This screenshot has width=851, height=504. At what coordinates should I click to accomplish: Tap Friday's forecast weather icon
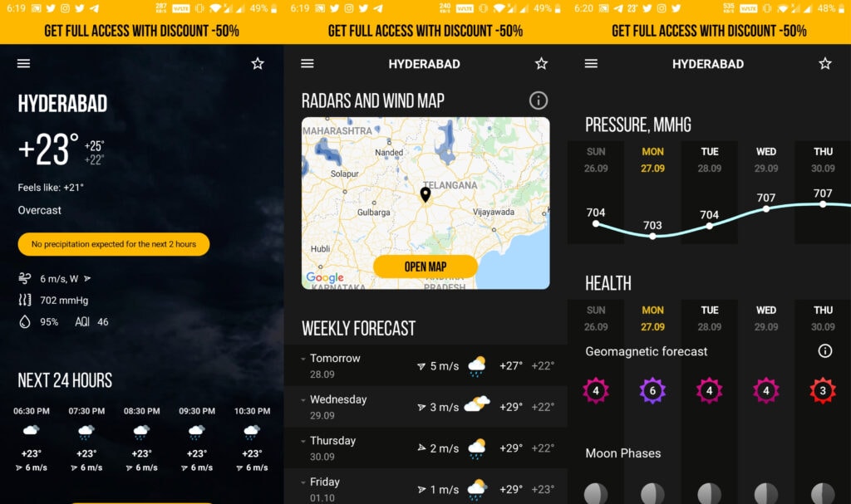click(x=477, y=489)
